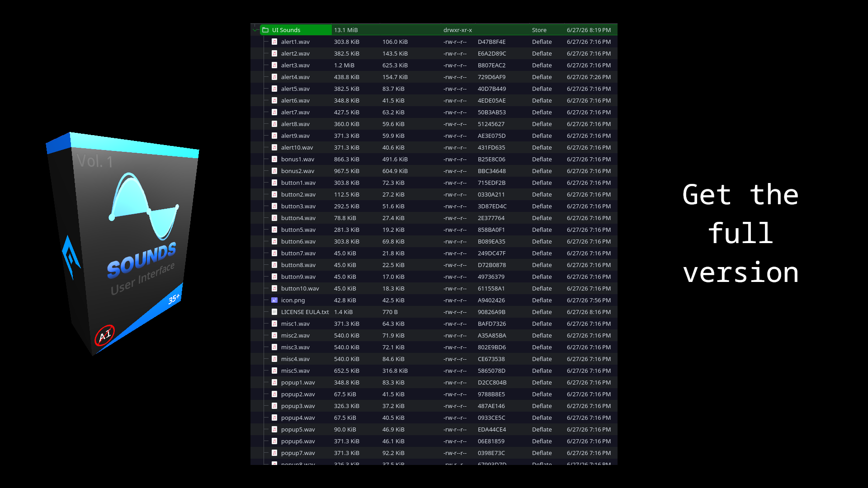
Task: Click the drwxr-xr-x permissions value
Action: tap(458, 30)
